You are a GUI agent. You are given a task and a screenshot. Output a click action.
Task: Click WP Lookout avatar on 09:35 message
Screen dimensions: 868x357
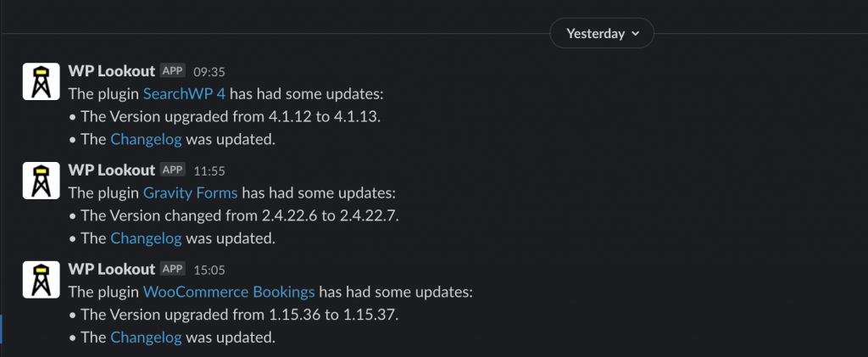point(41,81)
